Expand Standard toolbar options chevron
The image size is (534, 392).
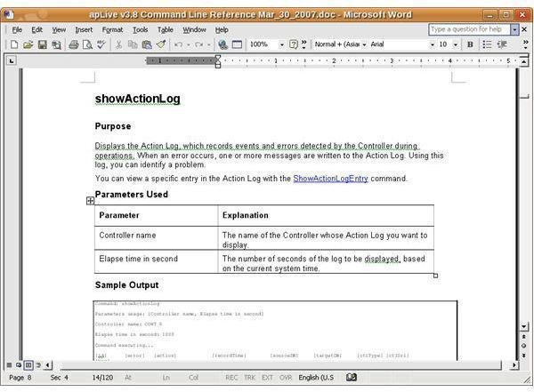point(303,44)
